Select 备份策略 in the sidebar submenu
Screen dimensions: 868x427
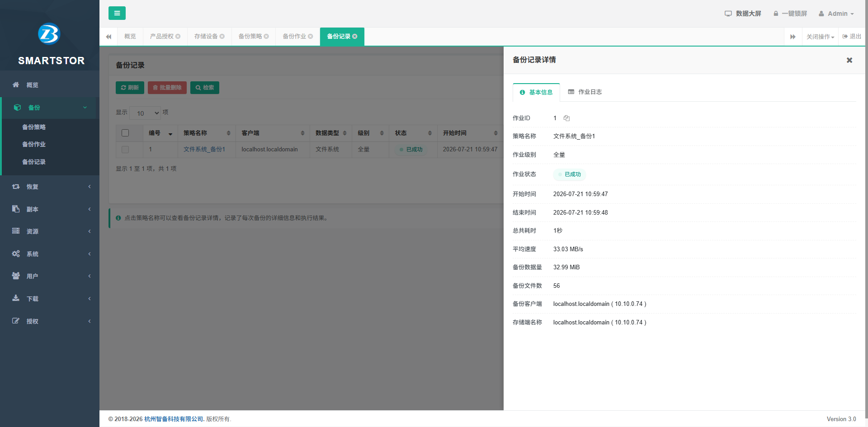(x=34, y=127)
